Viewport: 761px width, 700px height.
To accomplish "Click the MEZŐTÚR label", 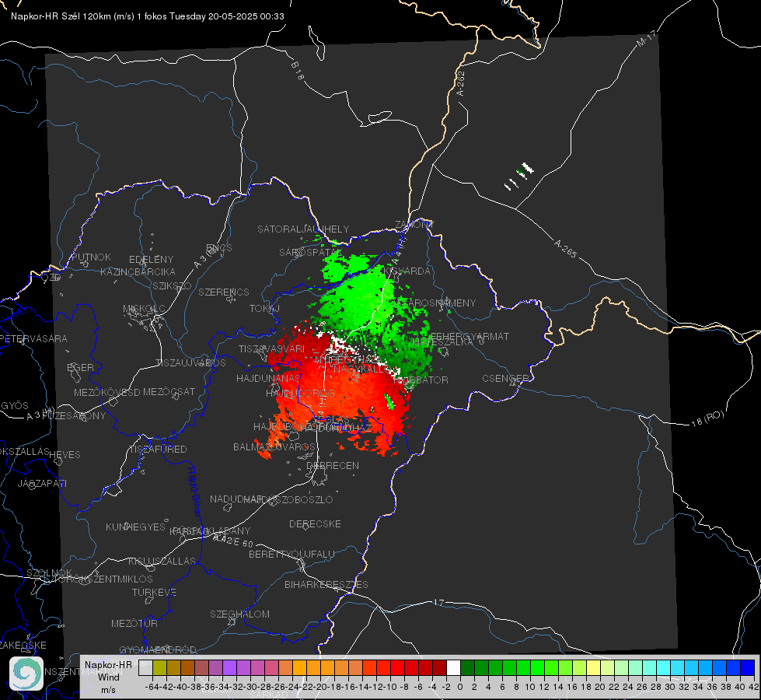I will point(134,623).
